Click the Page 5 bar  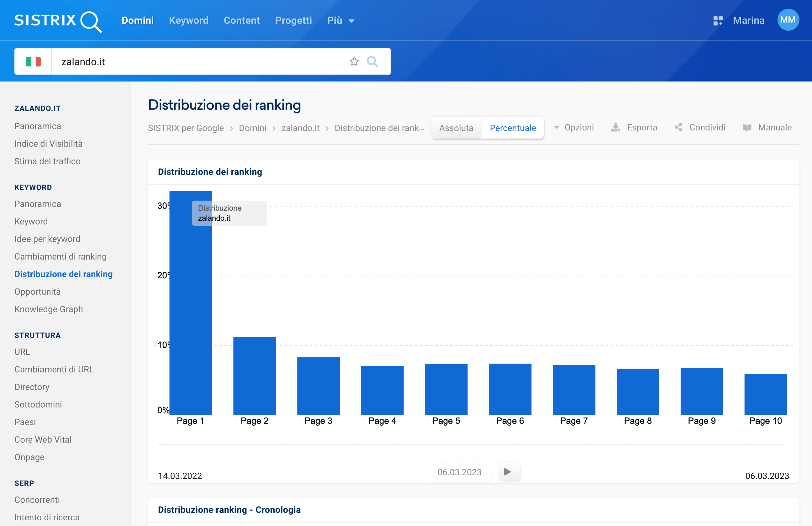click(446, 390)
